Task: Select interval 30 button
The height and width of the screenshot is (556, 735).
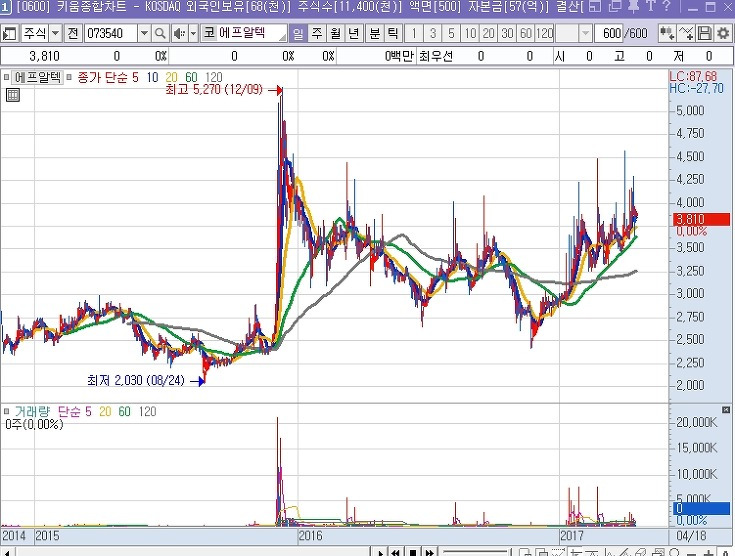Action: [x=507, y=33]
